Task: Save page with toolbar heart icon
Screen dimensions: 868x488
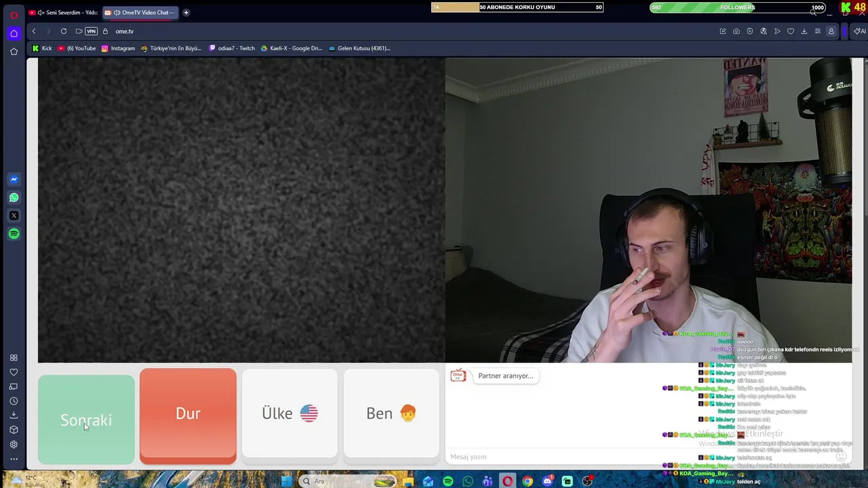Action: [791, 31]
